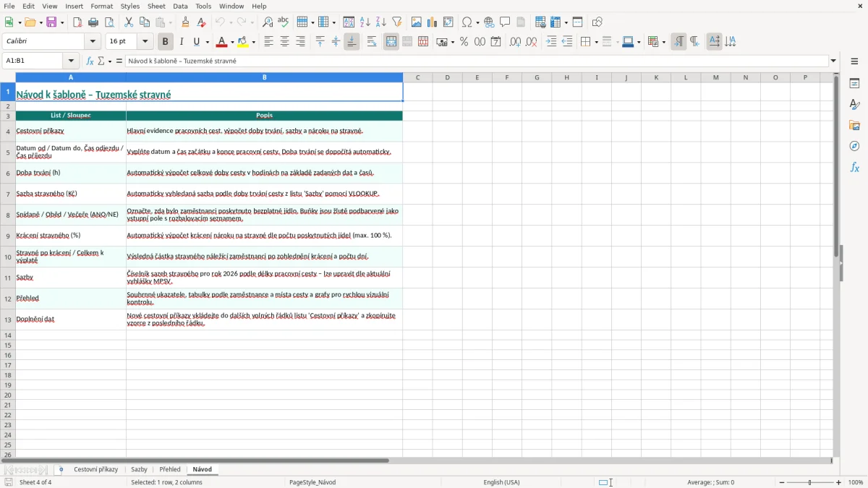Click the Draw Functions shapes icon
This screenshot has height=488, width=868.
coord(597,22)
